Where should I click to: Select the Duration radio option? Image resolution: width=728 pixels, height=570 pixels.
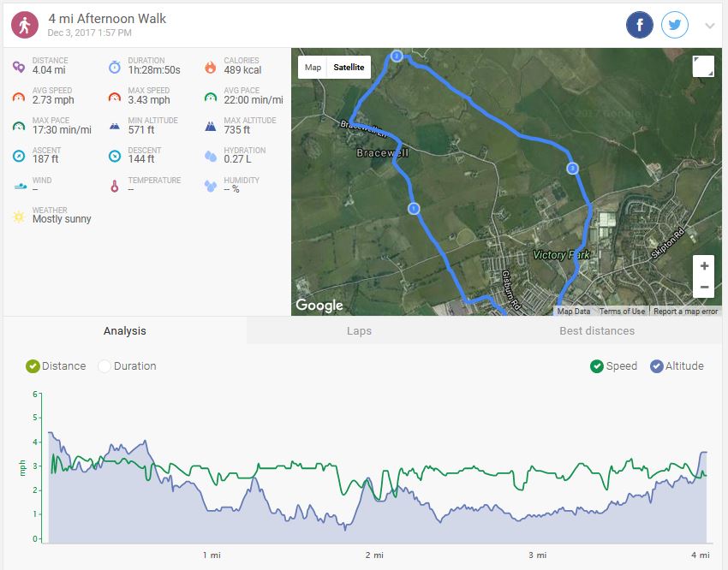pyautogui.click(x=105, y=366)
